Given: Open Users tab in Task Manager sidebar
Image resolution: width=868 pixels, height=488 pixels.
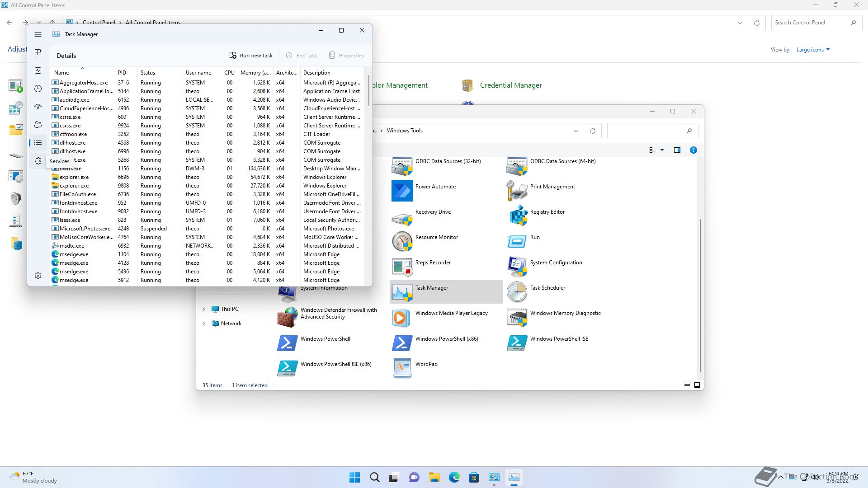Looking at the screenshot, I should click(38, 125).
